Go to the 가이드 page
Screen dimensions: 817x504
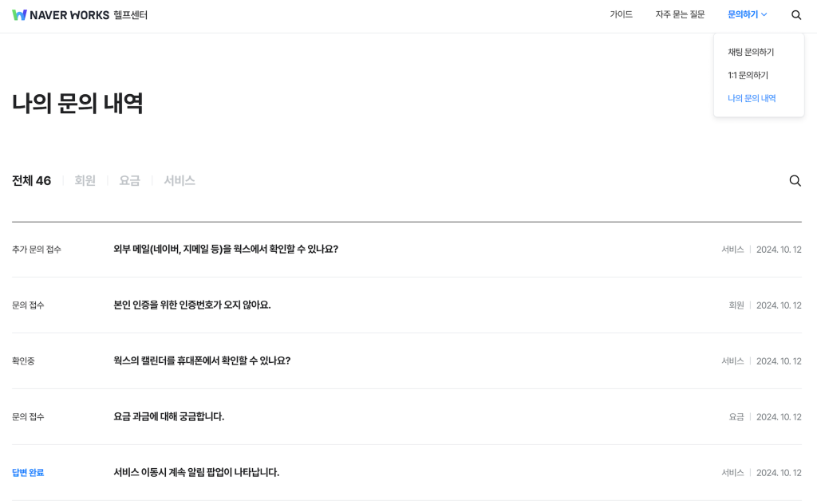pos(621,15)
